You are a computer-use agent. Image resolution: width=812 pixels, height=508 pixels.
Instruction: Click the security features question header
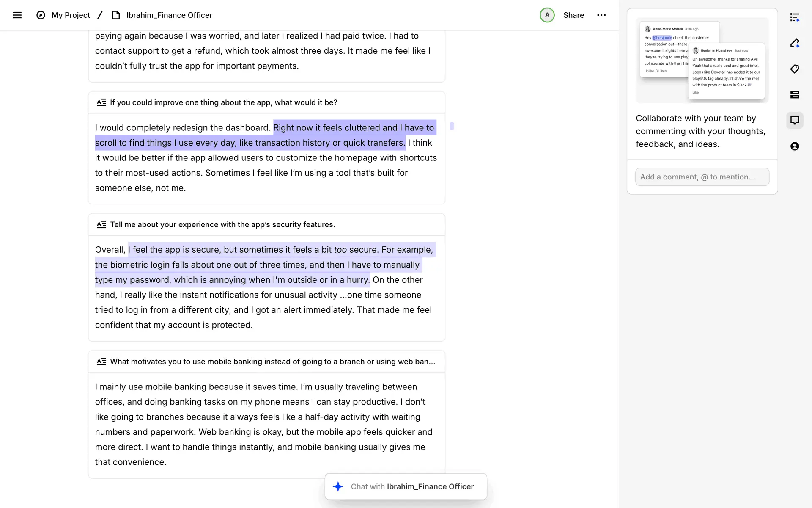222,224
